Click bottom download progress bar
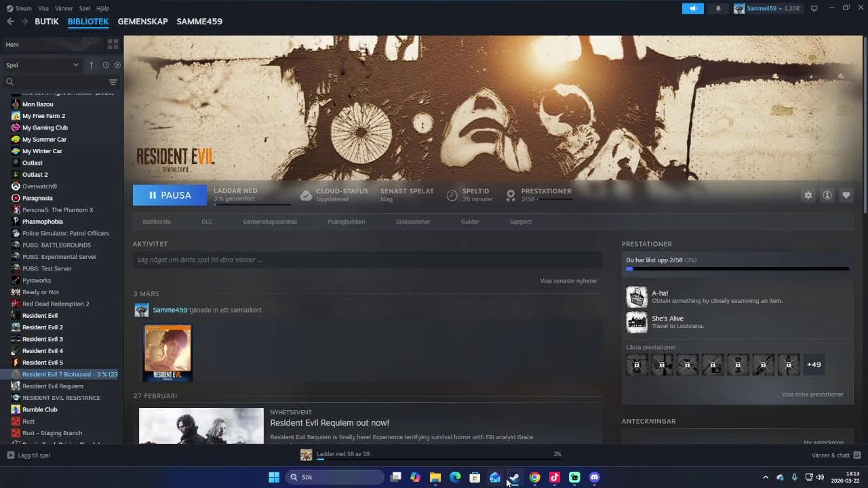Viewport: 868px width, 488px height. tap(439, 460)
